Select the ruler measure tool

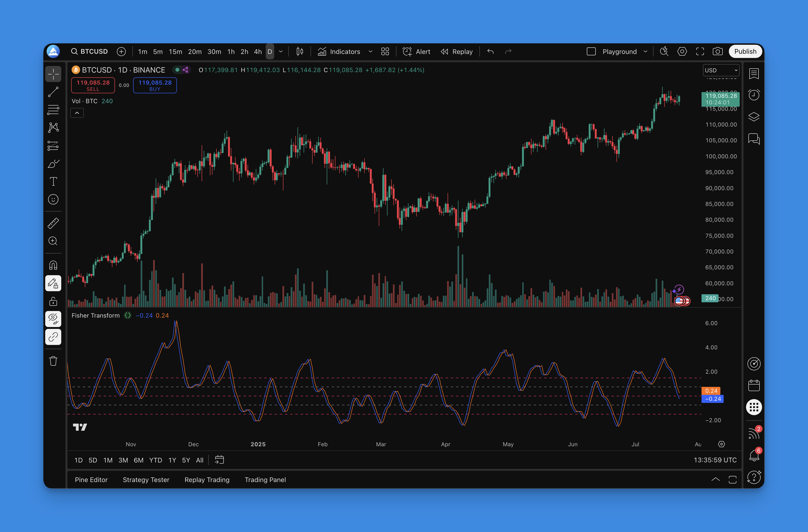[x=53, y=223]
